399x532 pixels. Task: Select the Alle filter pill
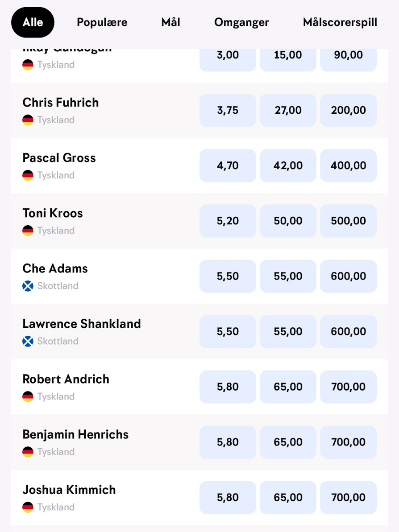tap(33, 22)
